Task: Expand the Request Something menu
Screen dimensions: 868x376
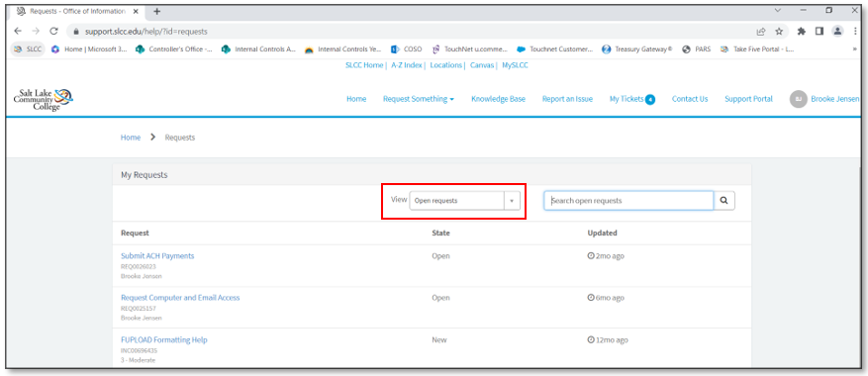Action: tap(419, 99)
